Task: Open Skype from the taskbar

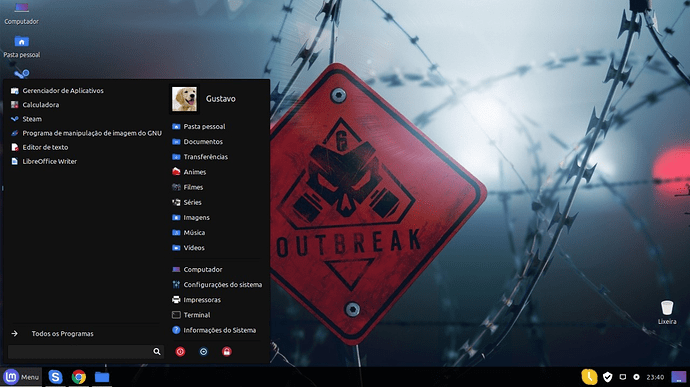Action: tap(55, 377)
